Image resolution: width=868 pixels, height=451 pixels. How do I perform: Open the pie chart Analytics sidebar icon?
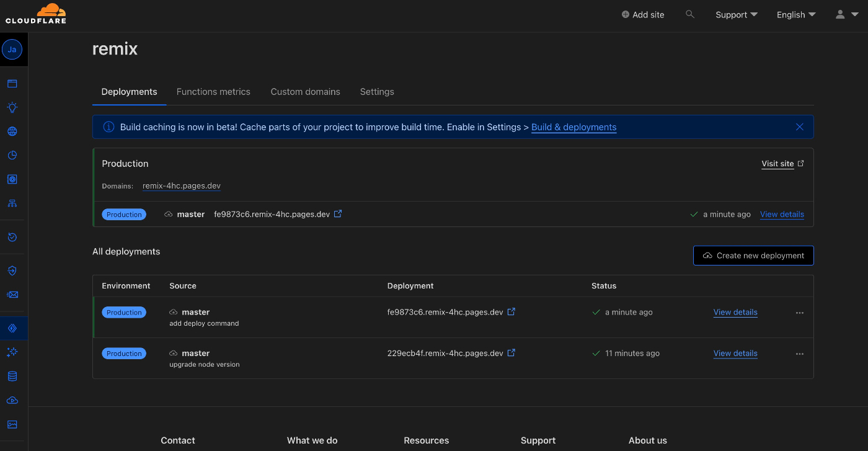coord(12,155)
